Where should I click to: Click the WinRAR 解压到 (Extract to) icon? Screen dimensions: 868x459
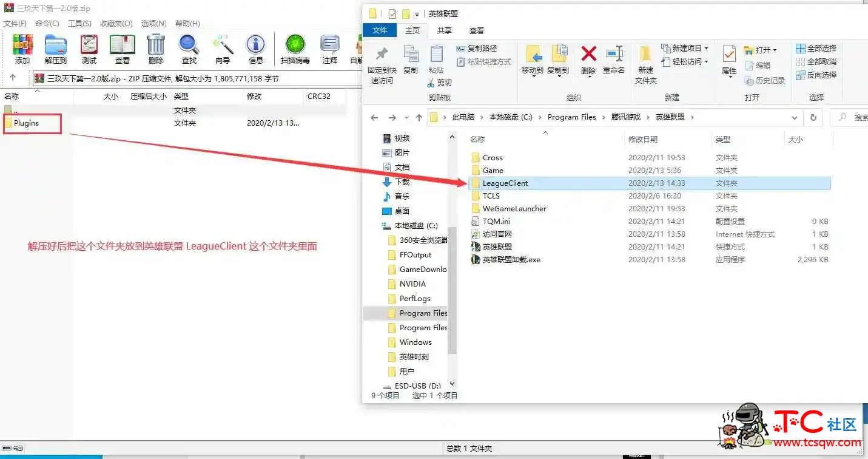point(56,49)
